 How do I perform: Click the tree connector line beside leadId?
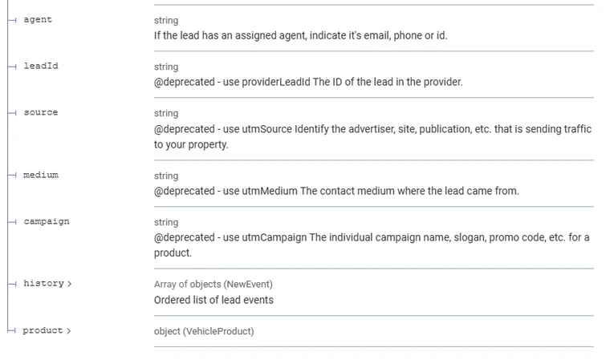[12, 67]
